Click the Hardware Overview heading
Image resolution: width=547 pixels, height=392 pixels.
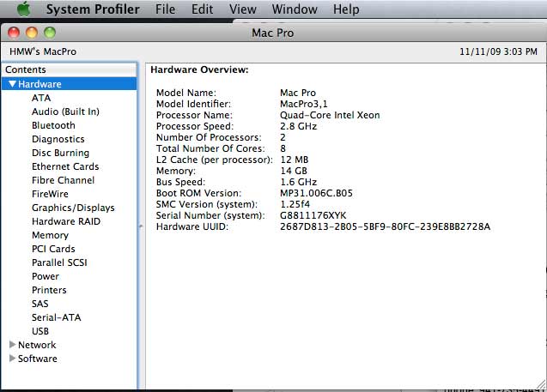pyautogui.click(x=199, y=69)
